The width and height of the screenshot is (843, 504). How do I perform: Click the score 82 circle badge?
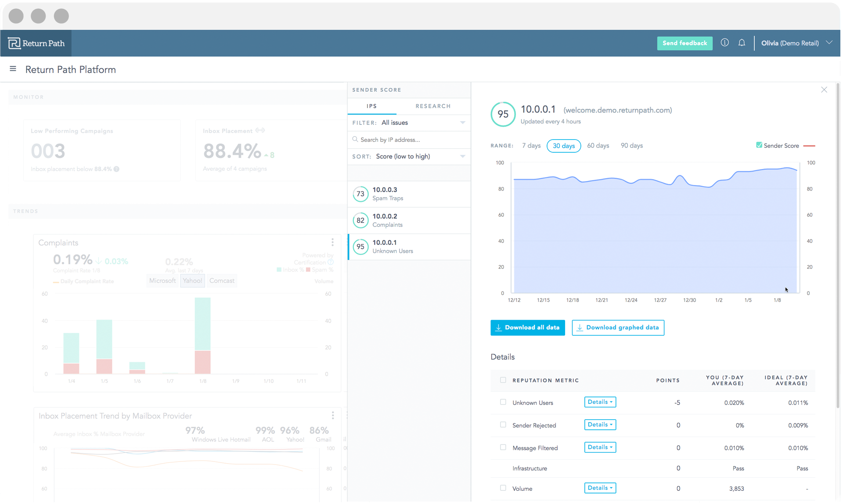[360, 220]
